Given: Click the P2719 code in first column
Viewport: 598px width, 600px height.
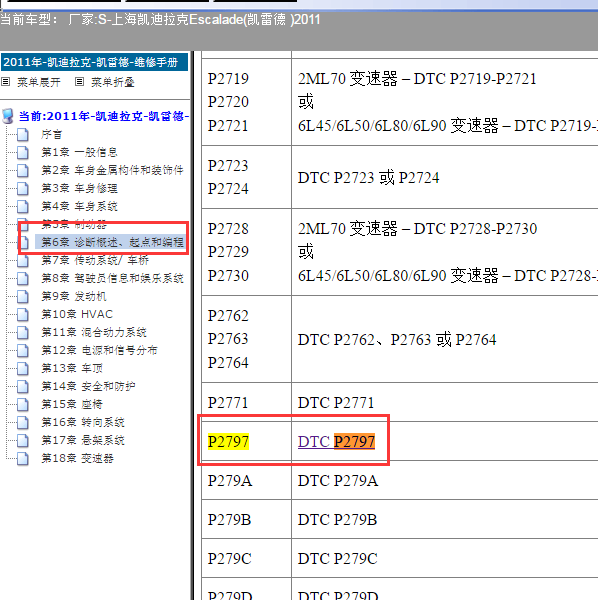Looking at the screenshot, I should point(228,79).
